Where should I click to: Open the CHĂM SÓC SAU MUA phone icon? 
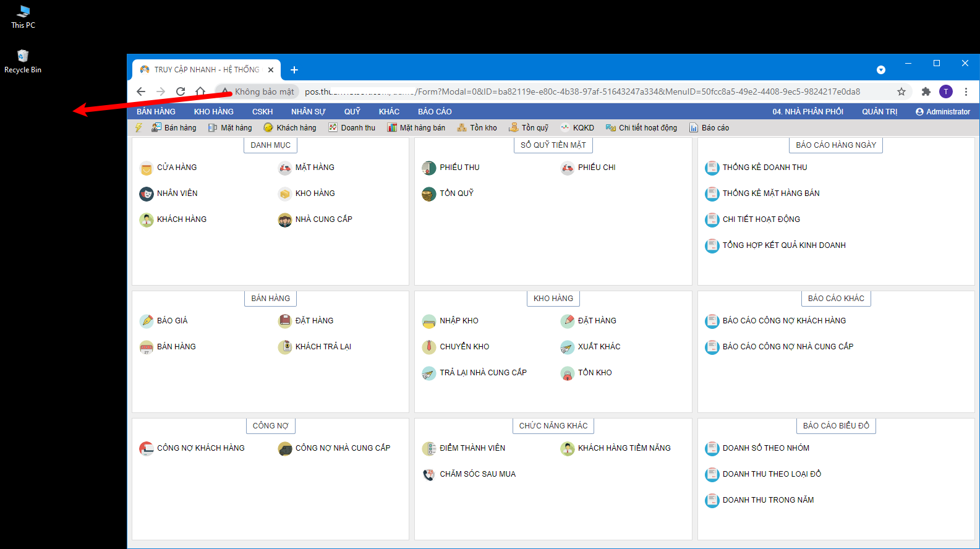point(429,475)
